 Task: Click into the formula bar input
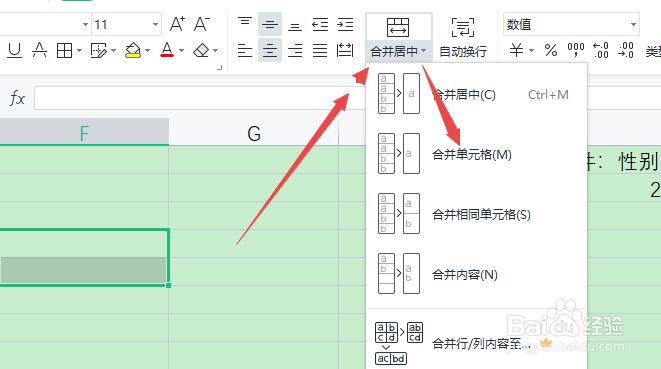coord(200,98)
